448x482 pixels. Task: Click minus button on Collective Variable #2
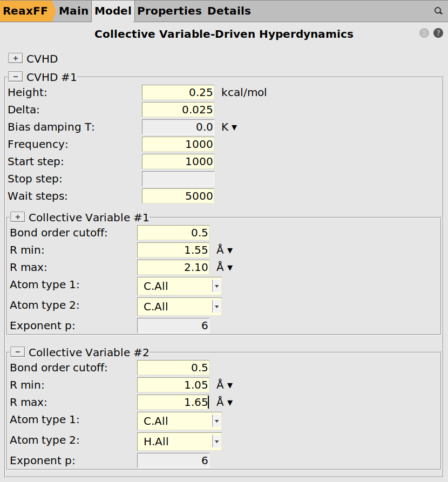pos(18,352)
